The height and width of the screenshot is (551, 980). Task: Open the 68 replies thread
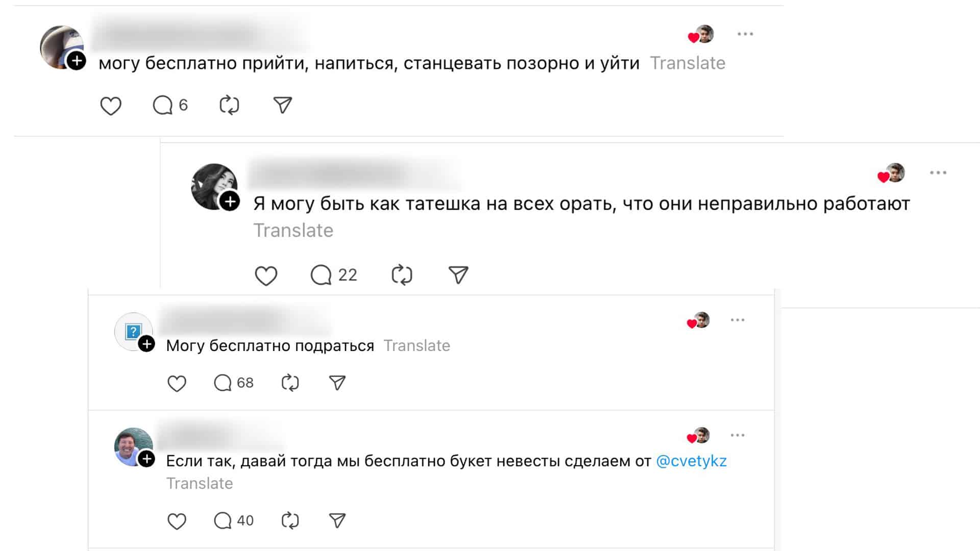(233, 383)
